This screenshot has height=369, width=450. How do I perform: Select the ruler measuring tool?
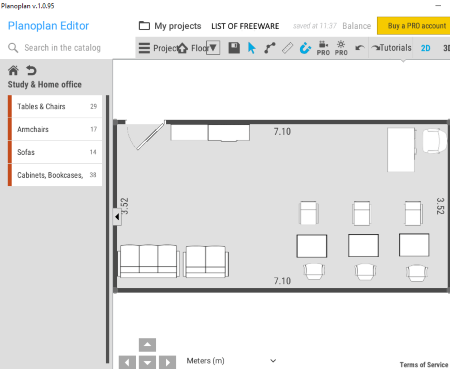click(x=287, y=48)
